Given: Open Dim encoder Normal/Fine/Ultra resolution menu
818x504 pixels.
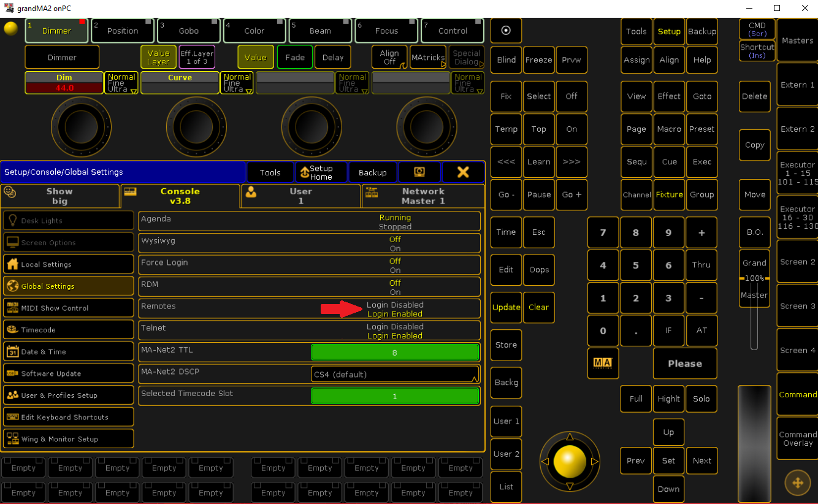Looking at the screenshot, I should (121, 83).
